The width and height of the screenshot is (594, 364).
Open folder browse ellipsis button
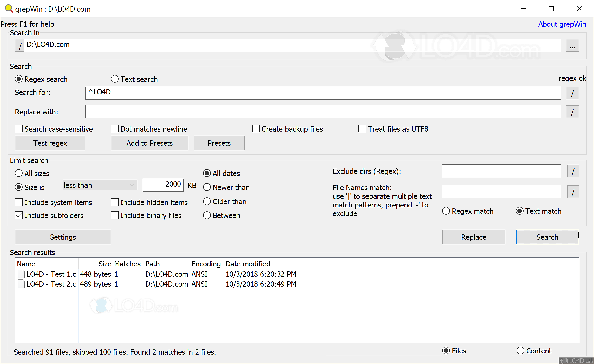[x=572, y=45]
